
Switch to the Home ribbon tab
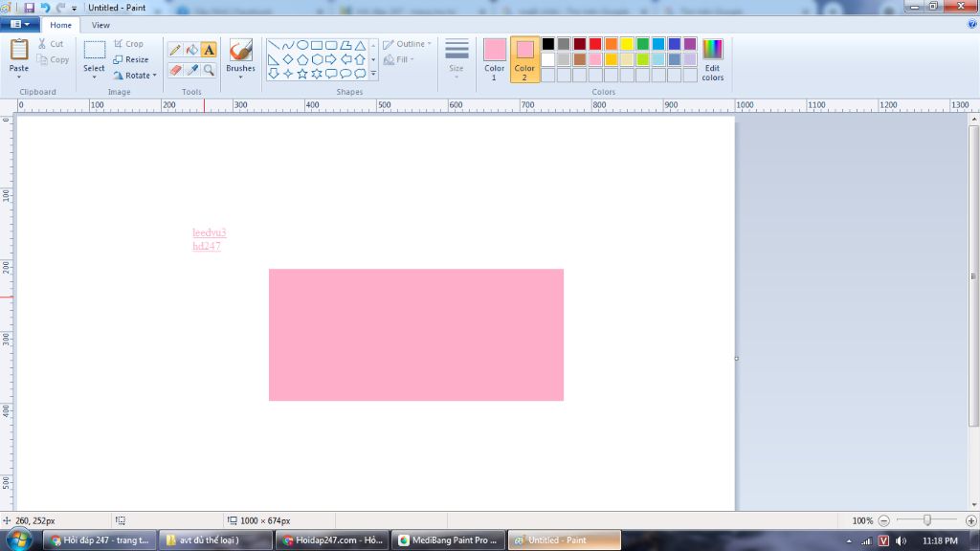click(60, 25)
